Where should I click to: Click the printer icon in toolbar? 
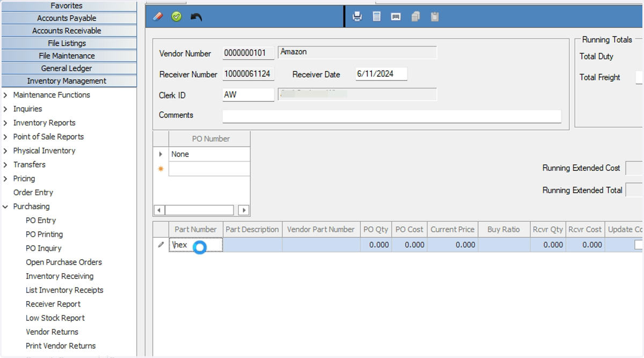pyautogui.click(x=357, y=17)
